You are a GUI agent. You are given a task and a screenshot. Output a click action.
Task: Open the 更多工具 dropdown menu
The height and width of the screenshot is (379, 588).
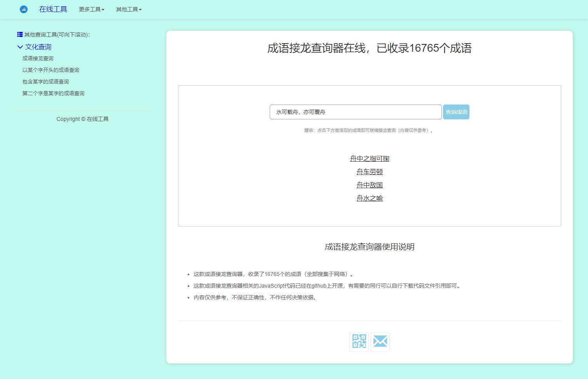91,9
